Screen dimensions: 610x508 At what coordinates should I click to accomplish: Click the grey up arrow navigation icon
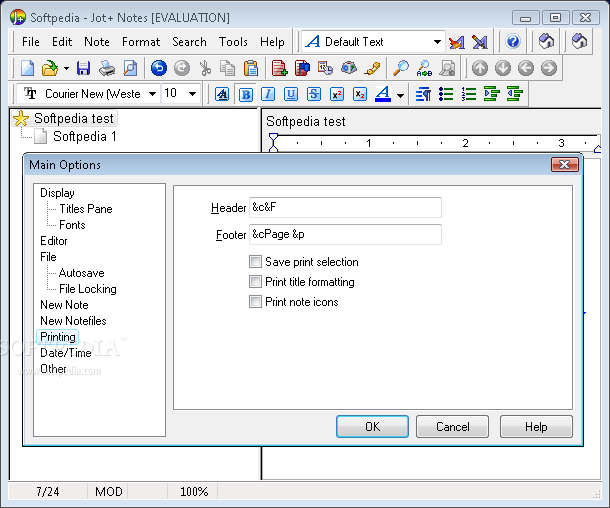pyautogui.click(x=480, y=68)
